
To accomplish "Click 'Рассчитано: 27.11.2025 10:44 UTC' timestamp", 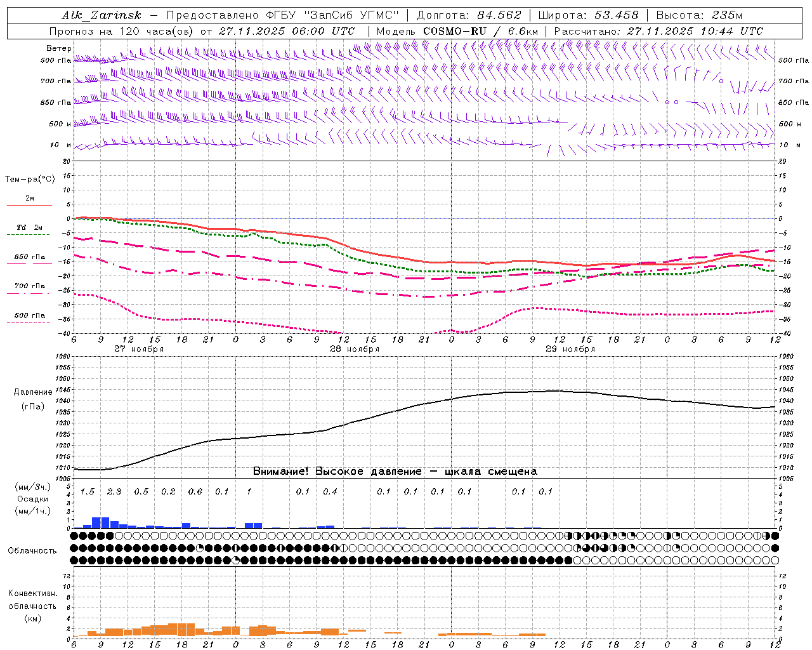I will pyautogui.click(x=658, y=31).
